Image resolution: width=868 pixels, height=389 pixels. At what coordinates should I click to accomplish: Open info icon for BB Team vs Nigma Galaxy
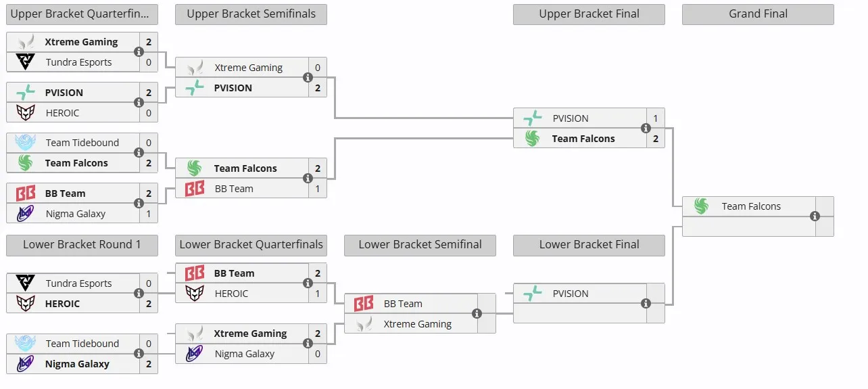[x=139, y=204]
